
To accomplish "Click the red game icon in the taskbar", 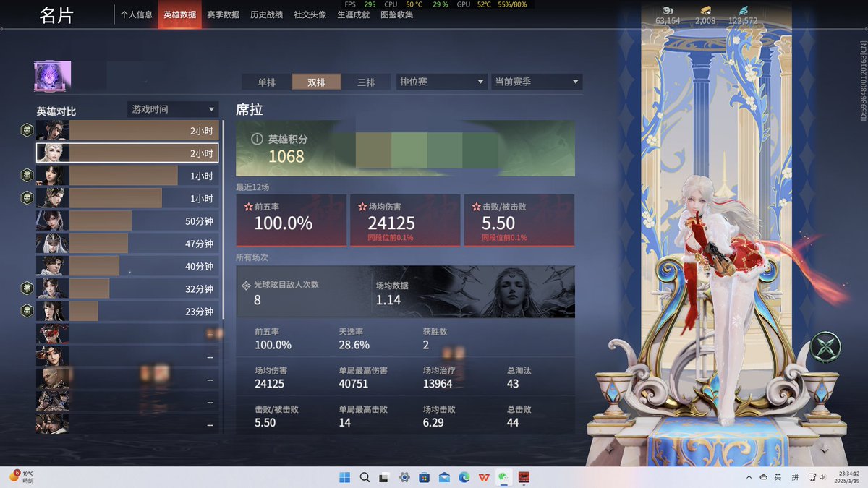I will 523,477.
